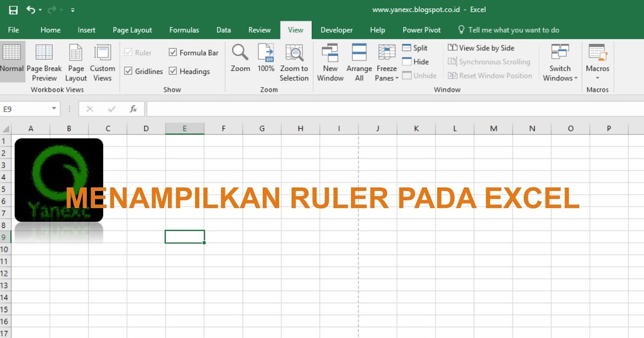
Task: Open the Macros dropdown
Action: pos(597,62)
